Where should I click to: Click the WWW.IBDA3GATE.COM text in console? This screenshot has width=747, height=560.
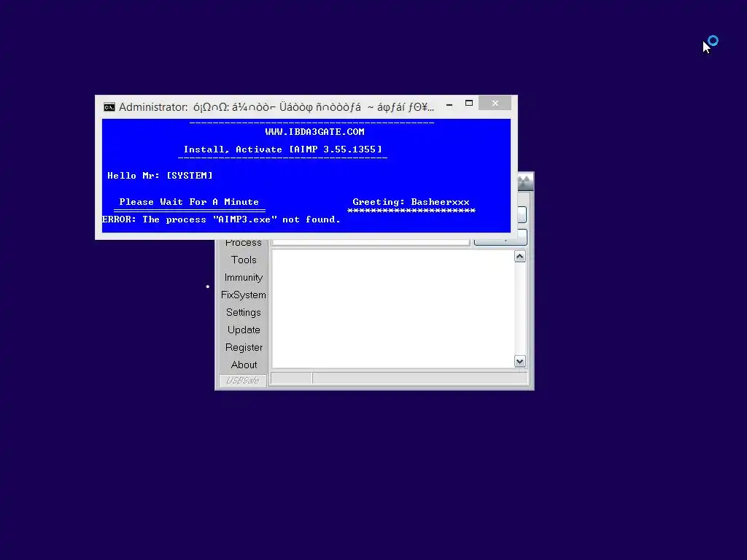coord(315,132)
